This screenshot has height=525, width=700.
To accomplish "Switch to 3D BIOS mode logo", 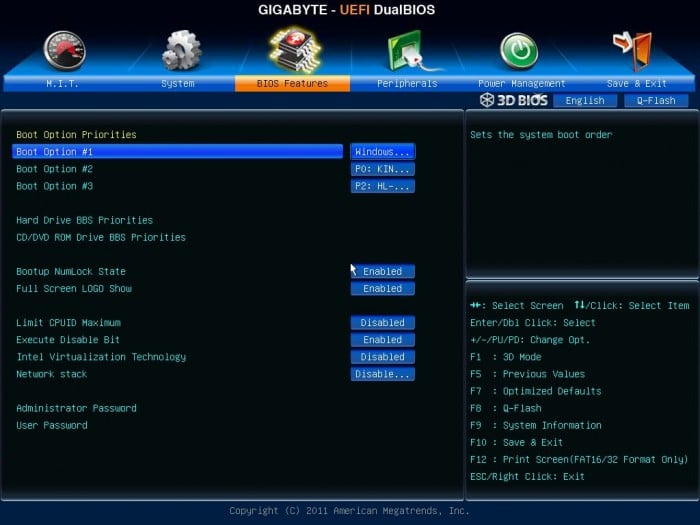I will 513,100.
